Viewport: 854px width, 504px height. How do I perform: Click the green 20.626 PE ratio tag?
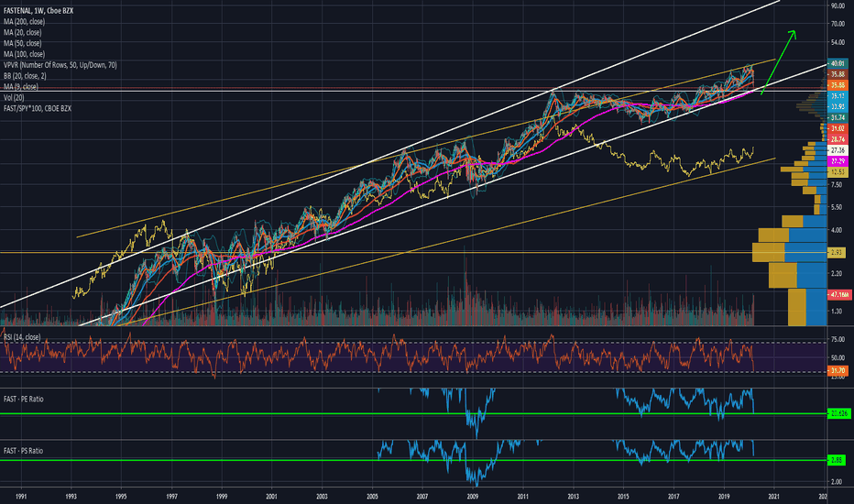pyautogui.click(x=838, y=413)
